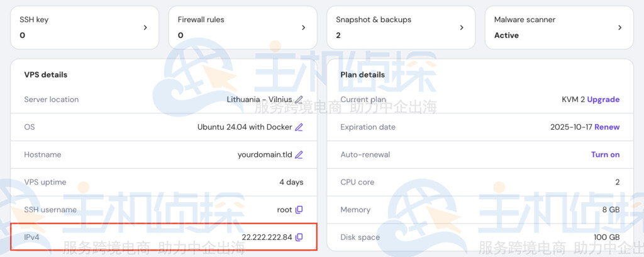Click the hostname yourdomain.tld value
This screenshot has width=644, height=257.
point(265,155)
